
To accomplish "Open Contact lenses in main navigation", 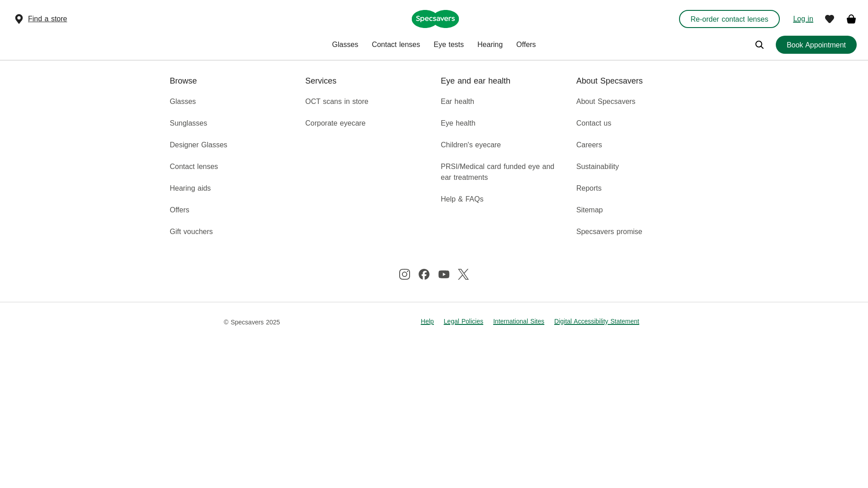I will click(396, 45).
